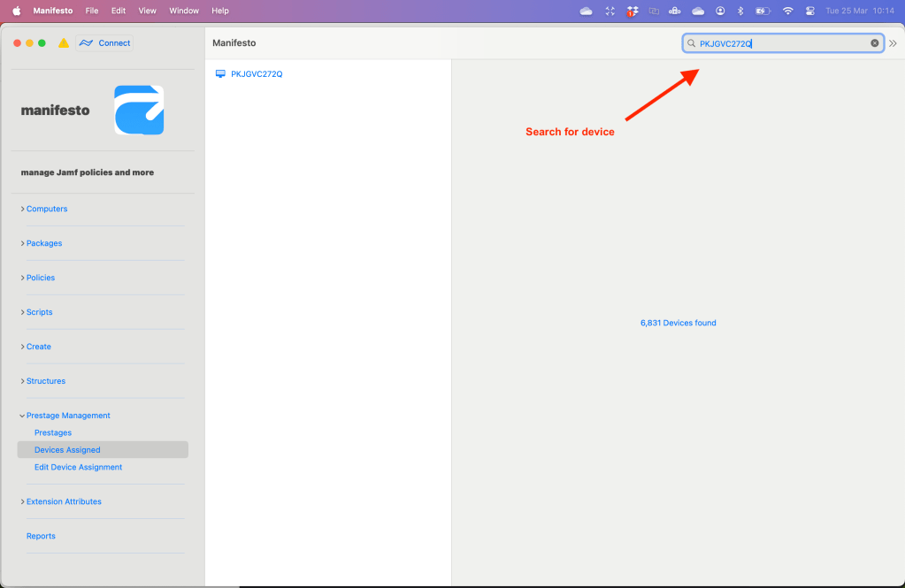The height and width of the screenshot is (588, 905).
Task: Click the Manifesto app logo
Action: click(139, 111)
